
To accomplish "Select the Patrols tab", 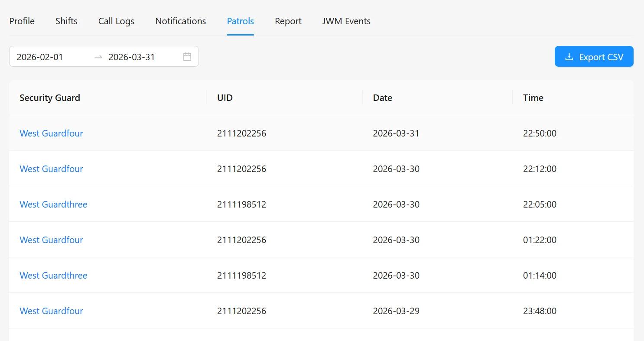I will coord(241,21).
